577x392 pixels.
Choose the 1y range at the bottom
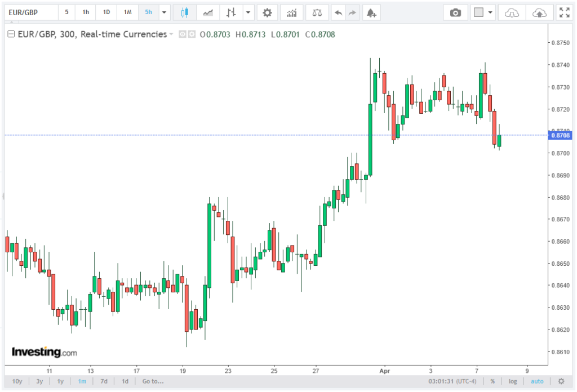(60, 381)
